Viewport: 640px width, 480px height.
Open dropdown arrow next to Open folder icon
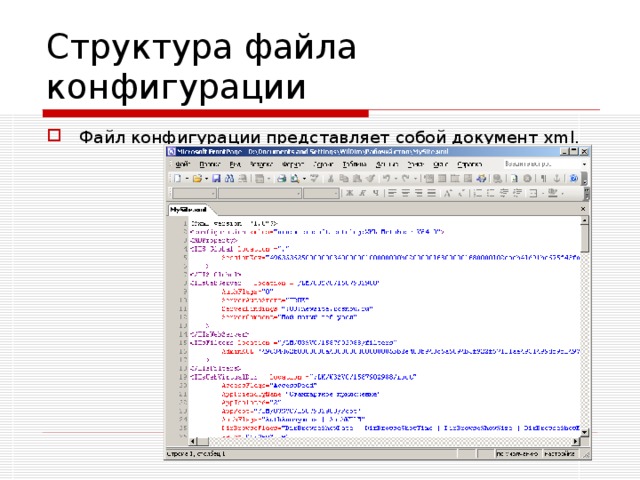point(207,178)
